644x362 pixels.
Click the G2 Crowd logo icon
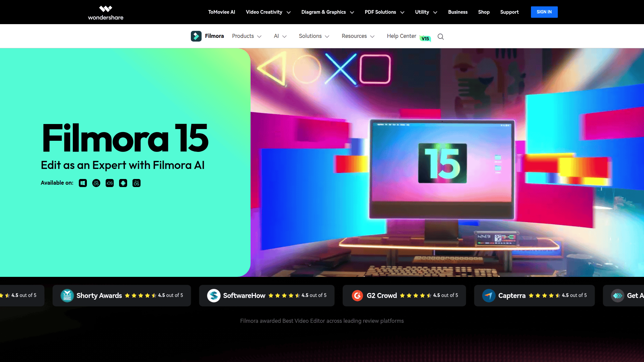click(x=358, y=296)
